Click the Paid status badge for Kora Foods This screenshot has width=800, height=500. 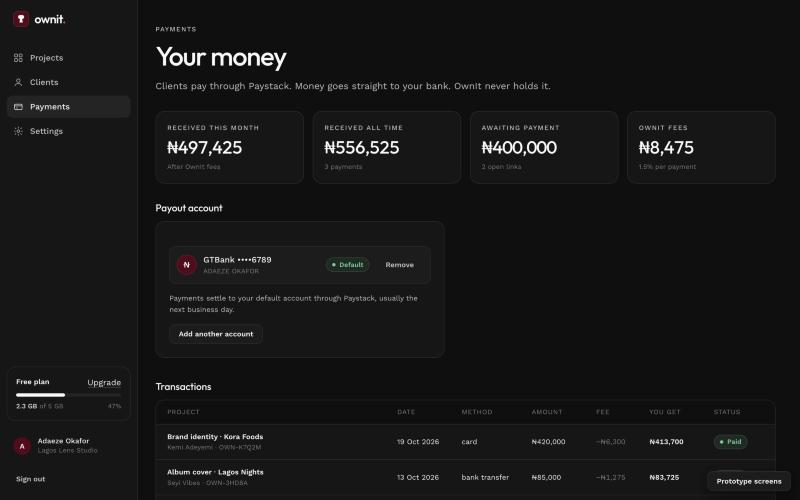click(x=730, y=442)
